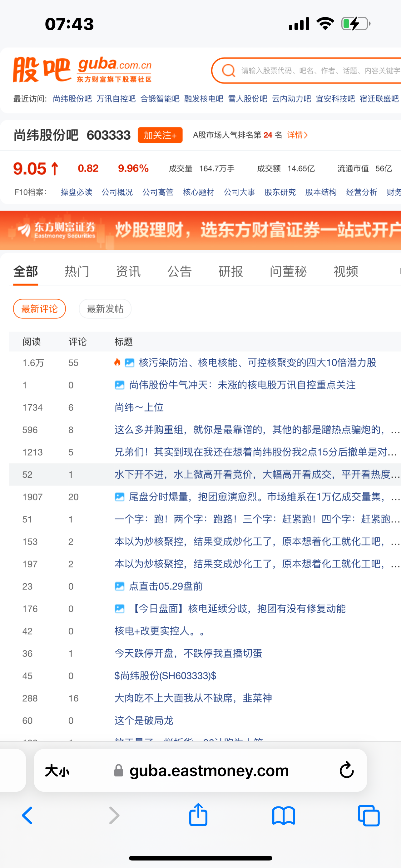Screen dimensions: 401x868
Task: Tap the Safari back arrow
Action: pyautogui.click(x=27, y=816)
